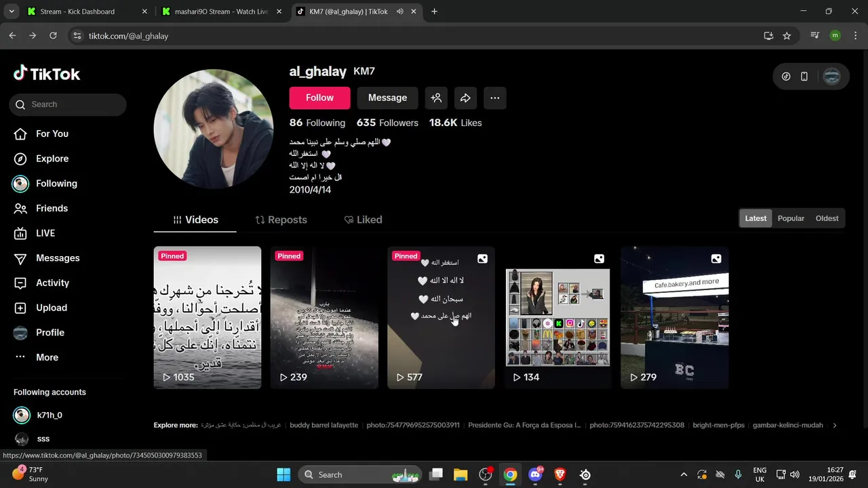
Task: Click the coin icon in top-right pill
Action: [x=786, y=77]
